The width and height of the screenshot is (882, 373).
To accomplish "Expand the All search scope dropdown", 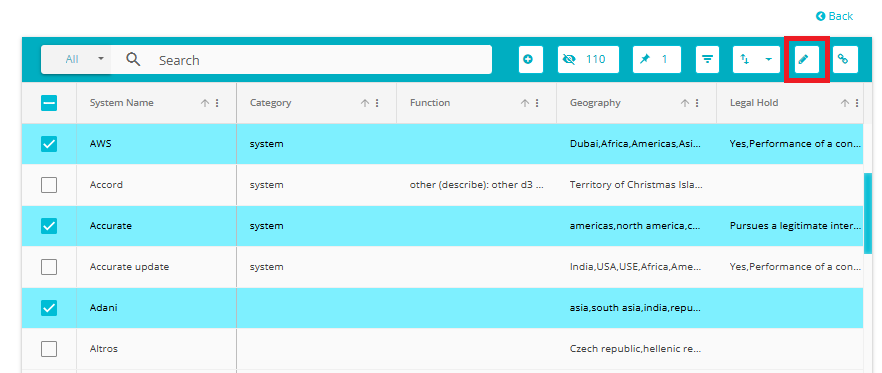I will [x=76, y=59].
